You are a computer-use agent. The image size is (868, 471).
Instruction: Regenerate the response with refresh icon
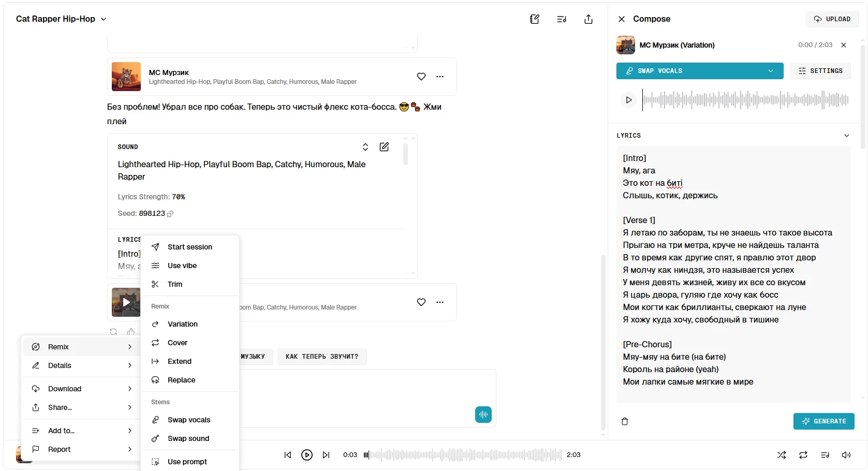[113, 332]
